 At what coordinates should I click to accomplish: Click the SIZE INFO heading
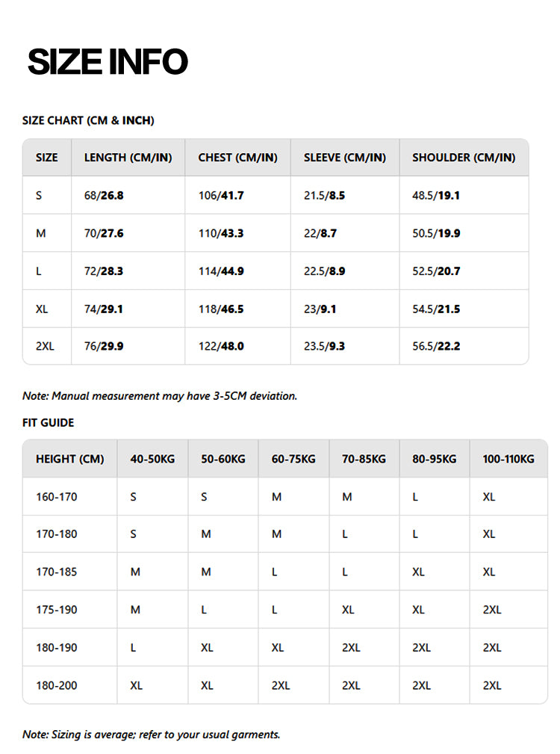tap(108, 62)
